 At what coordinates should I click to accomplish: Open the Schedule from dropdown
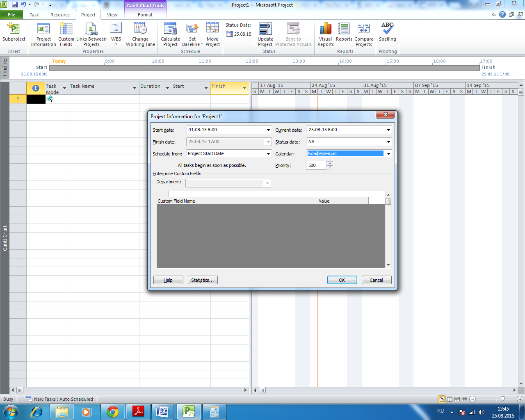coord(268,154)
